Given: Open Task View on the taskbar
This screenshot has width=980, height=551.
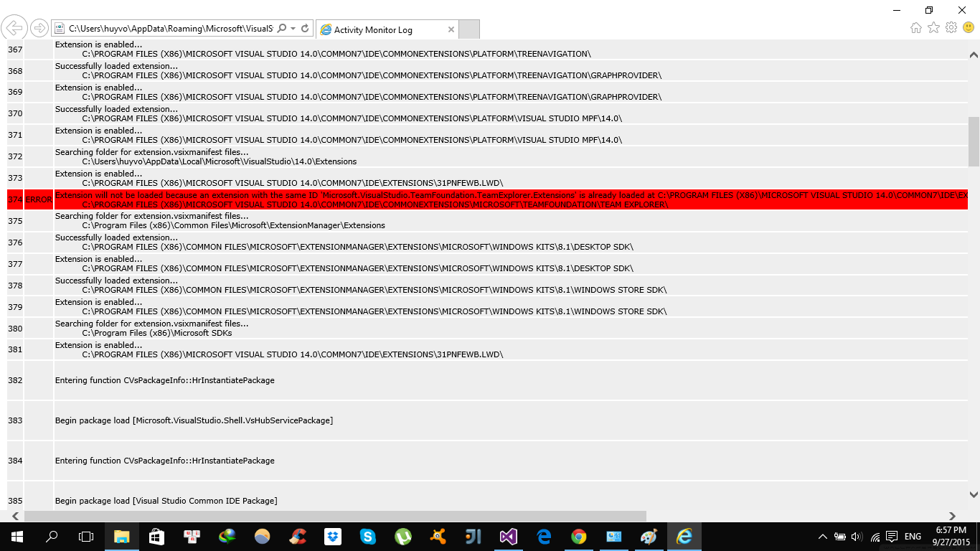Looking at the screenshot, I should coord(86,537).
